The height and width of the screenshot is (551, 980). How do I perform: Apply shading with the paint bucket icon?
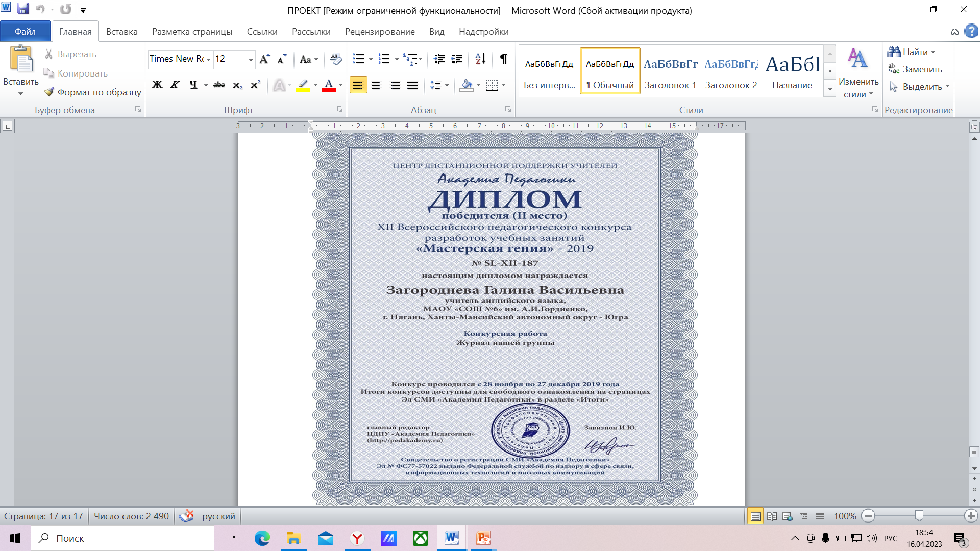pyautogui.click(x=466, y=85)
